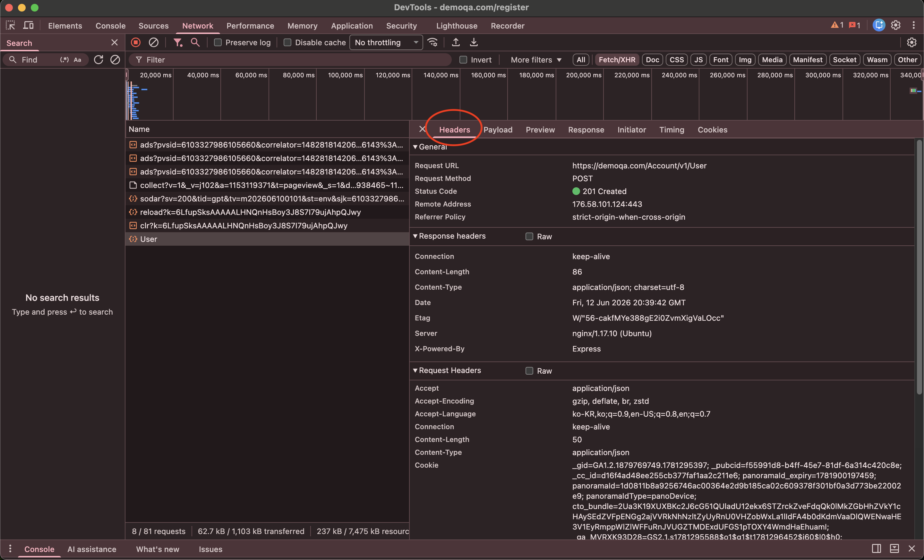
Task: Toggle drawer sidebar layout icon
Action: pyautogui.click(x=877, y=549)
